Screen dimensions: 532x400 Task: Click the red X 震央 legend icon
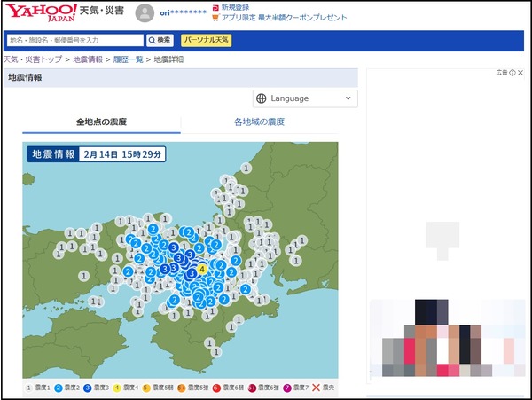click(316, 388)
